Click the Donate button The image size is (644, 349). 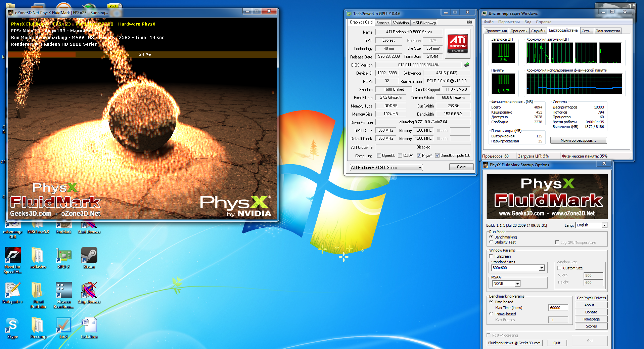(x=591, y=312)
